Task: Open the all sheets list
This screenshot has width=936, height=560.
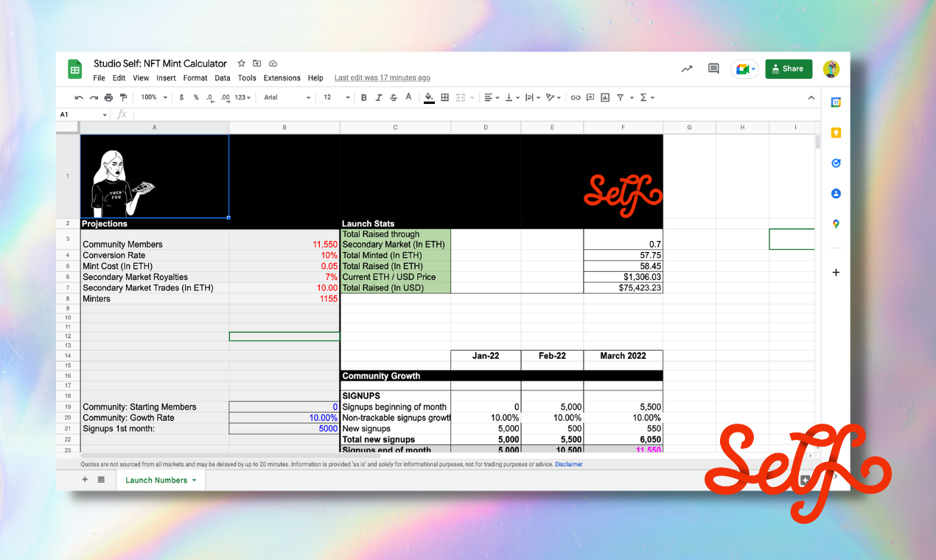Action: click(x=101, y=480)
